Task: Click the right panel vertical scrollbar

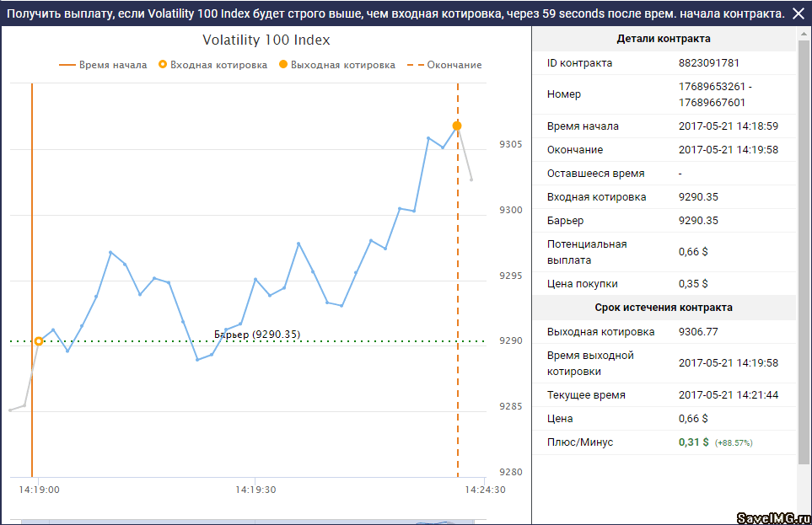Action: pyautogui.click(x=804, y=253)
